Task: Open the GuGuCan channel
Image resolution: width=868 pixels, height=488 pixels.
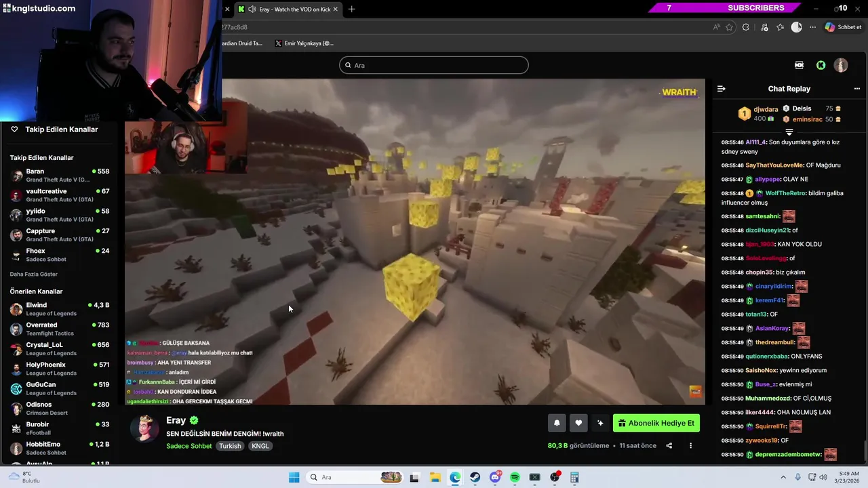Action: [x=60, y=388]
